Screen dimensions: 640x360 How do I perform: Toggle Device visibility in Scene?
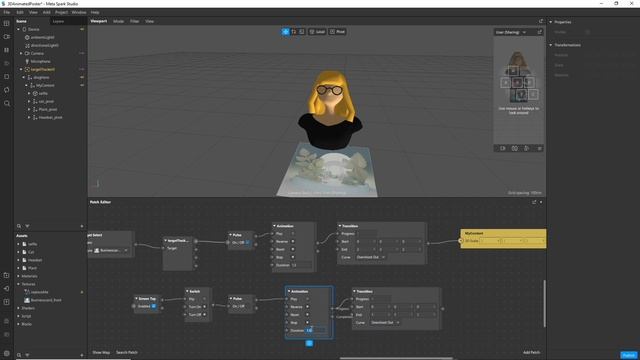click(x=82, y=29)
